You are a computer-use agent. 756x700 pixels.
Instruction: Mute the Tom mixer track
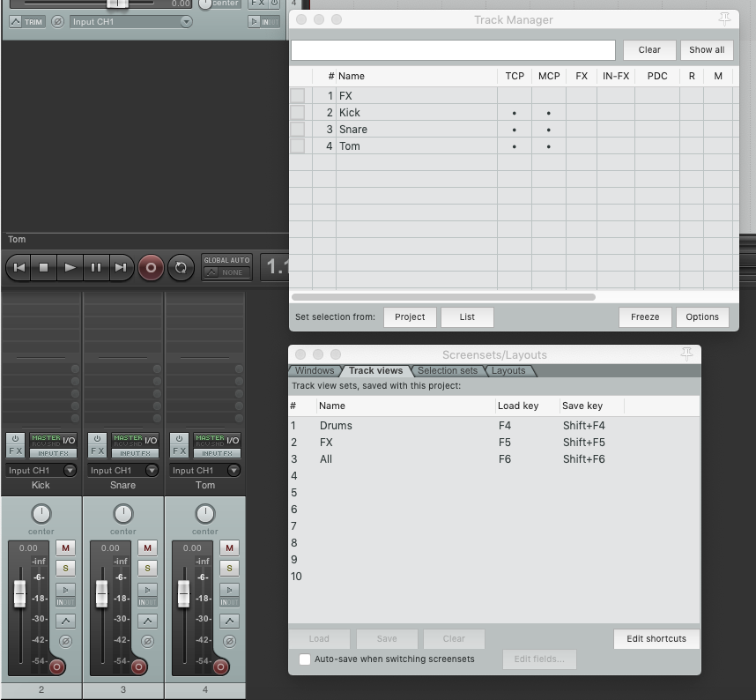pos(229,547)
